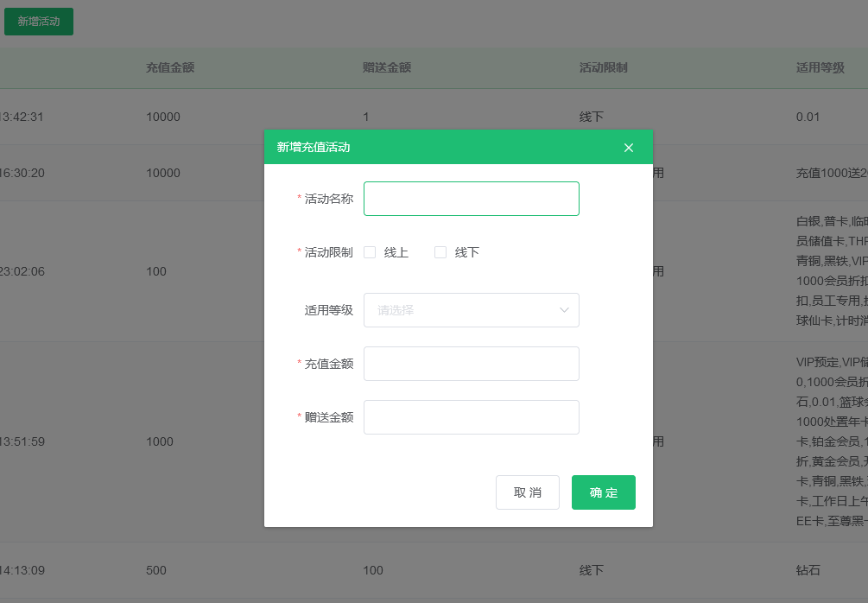868x603 pixels.
Task: Click the 钻石 level in the bottom row
Action: click(x=807, y=570)
